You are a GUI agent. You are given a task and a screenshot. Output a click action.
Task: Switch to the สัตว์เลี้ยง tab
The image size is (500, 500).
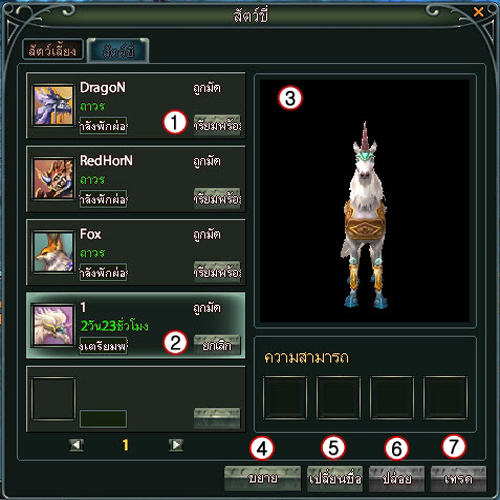coord(53,50)
